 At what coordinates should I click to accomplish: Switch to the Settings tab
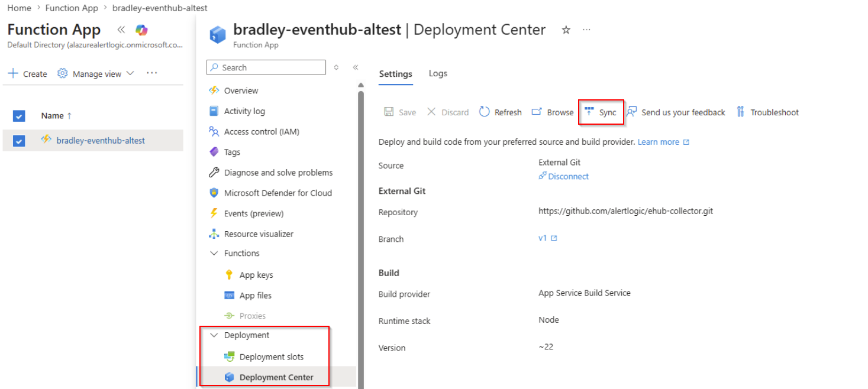[395, 74]
